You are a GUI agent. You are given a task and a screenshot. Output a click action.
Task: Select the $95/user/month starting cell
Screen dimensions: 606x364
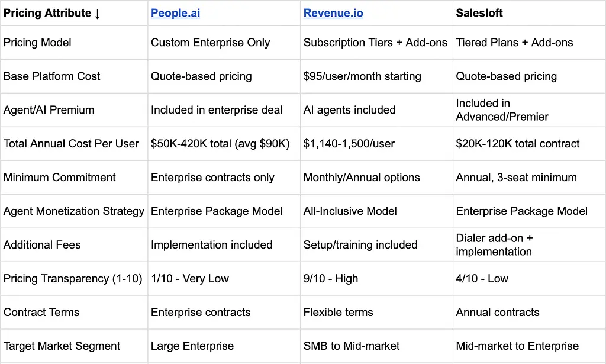point(362,76)
